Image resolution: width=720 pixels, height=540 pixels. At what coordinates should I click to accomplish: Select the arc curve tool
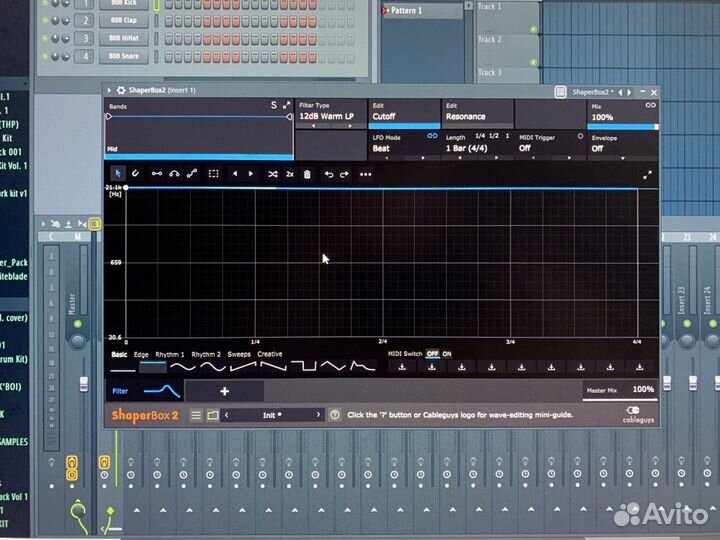point(174,174)
